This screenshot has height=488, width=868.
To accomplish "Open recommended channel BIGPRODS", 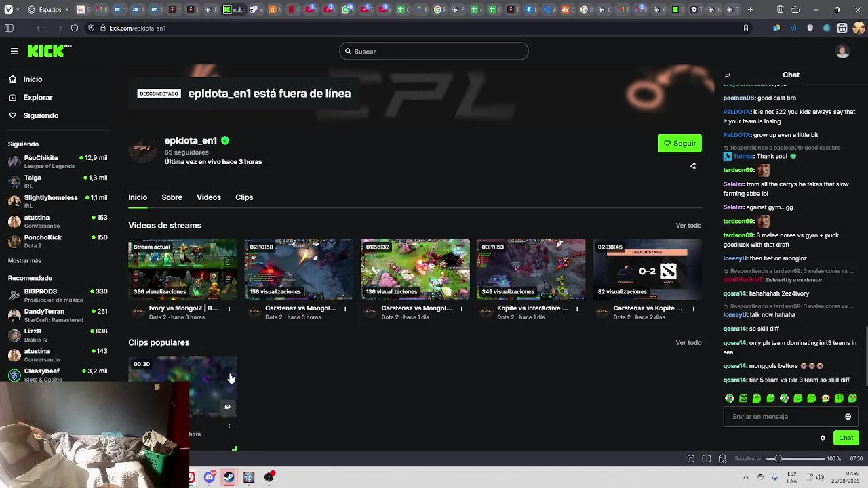I will 59,295.
